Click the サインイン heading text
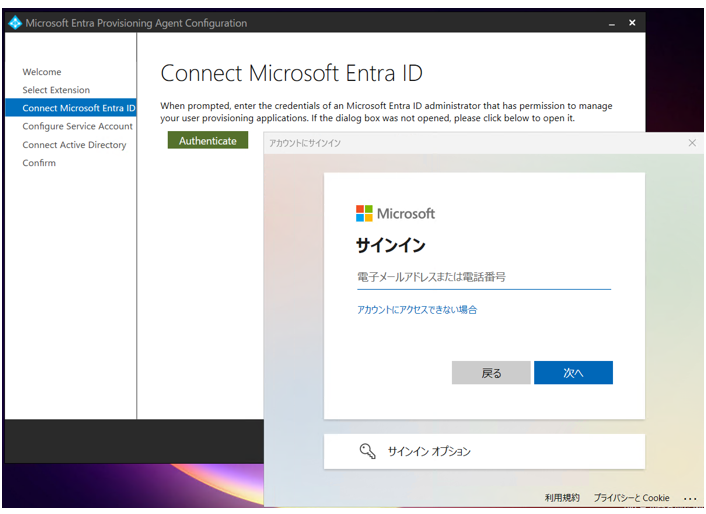Screen dimensions: 706x514 (390, 245)
